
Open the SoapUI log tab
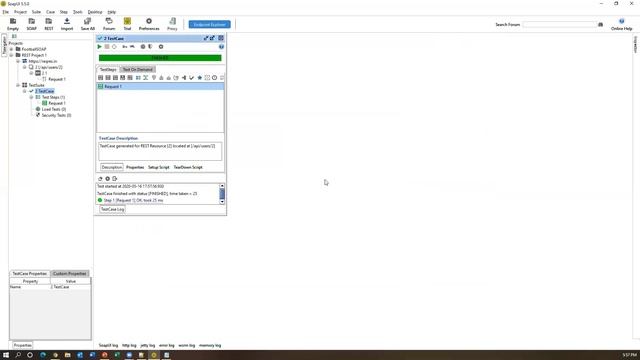pos(108,345)
